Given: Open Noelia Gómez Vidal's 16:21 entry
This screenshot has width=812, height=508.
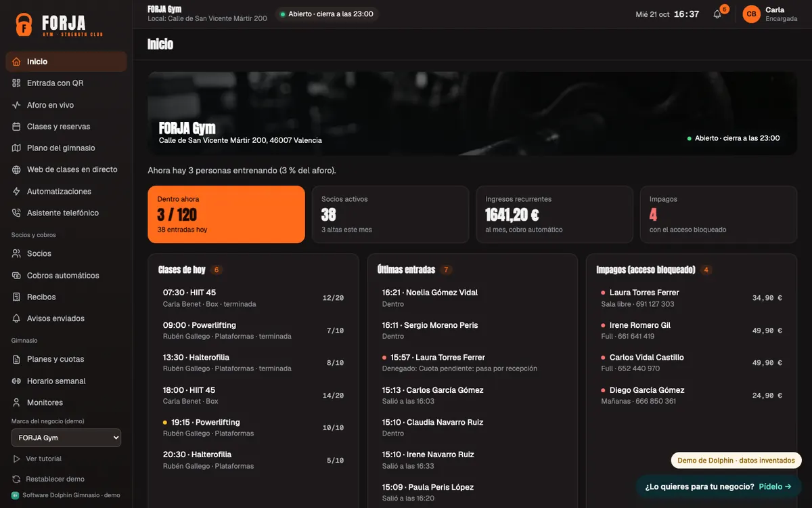Looking at the screenshot, I should 472,298.
